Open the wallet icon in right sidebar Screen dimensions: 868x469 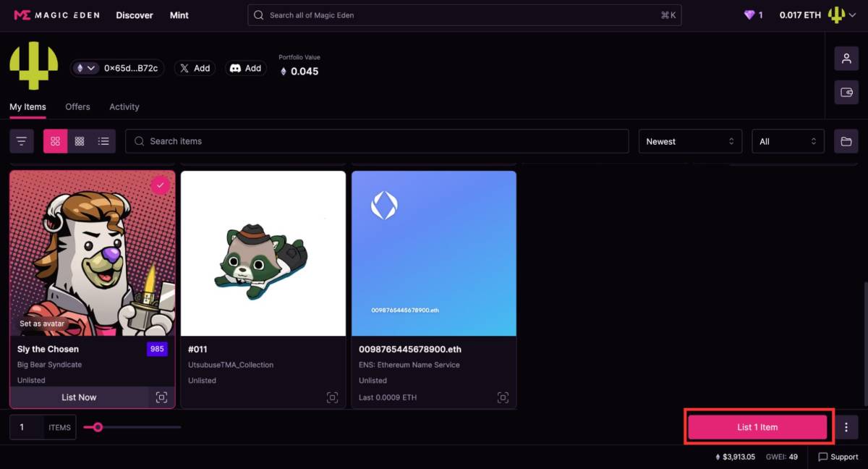(846, 93)
